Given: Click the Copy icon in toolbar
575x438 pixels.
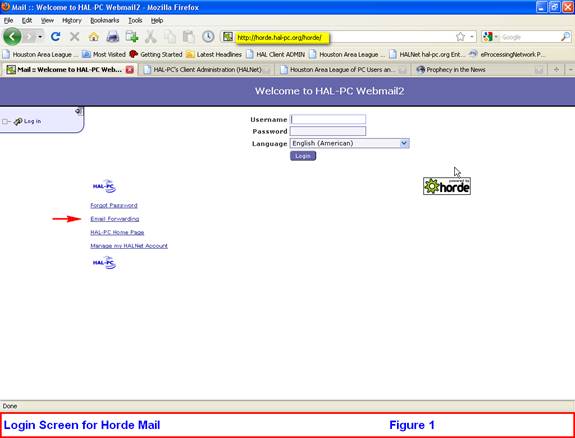Looking at the screenshot, I should click(x=170, y=37).
